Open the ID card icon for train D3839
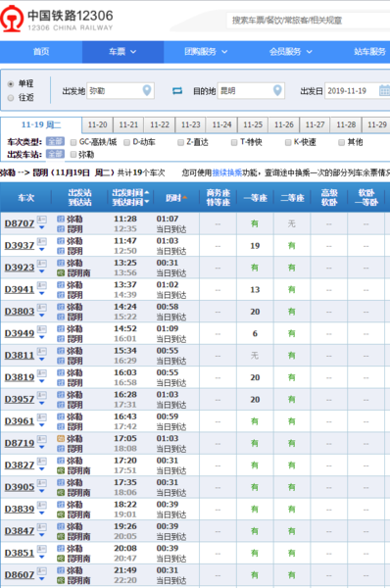Image resolution: width=390 pixels, height=588 pixels. (x=41, y=505)
